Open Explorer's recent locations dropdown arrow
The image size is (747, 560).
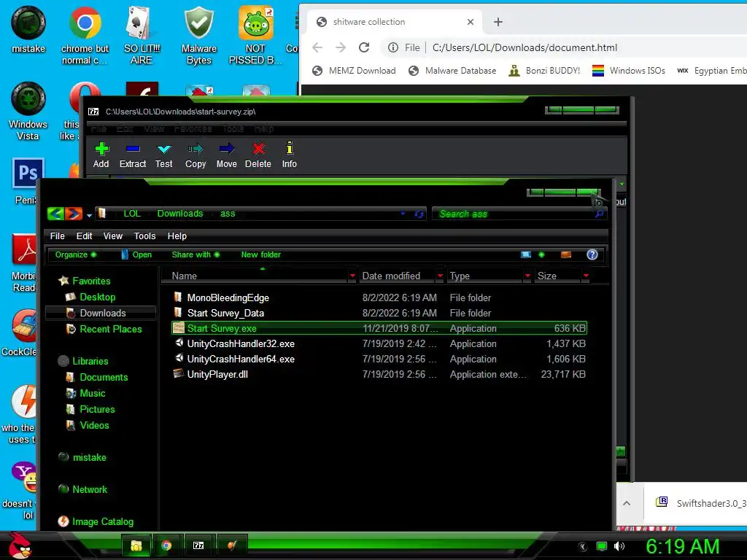[x=89, y=215]
